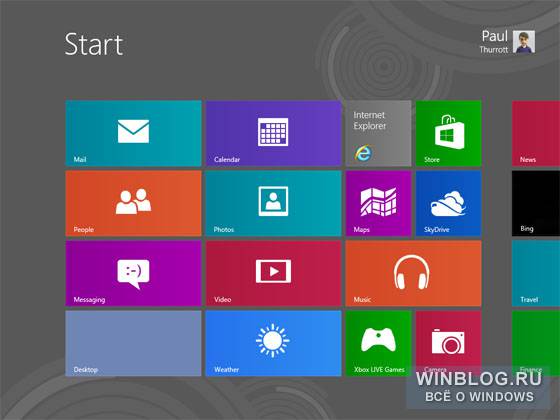560x420 pixels.
Task: Open the News tile
Action: [x=536, y=133]
